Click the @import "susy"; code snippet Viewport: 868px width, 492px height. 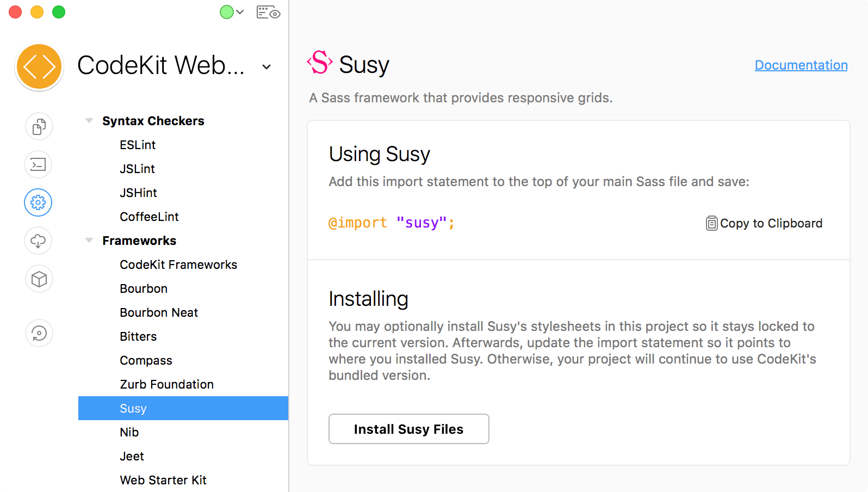click(392, 223)
